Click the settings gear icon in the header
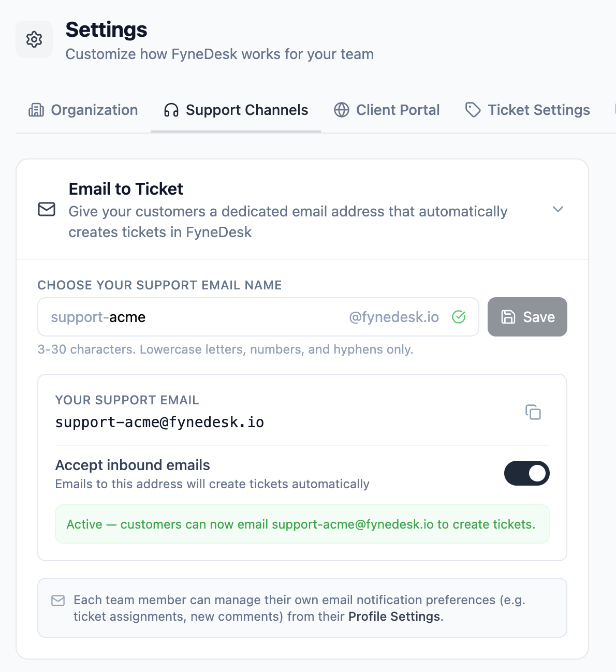The width and height of the screenshot is (616, 672). (x=34, y=39)
